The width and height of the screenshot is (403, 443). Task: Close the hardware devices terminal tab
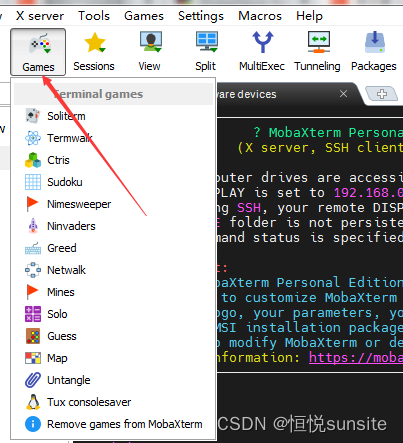pos(343,94)
